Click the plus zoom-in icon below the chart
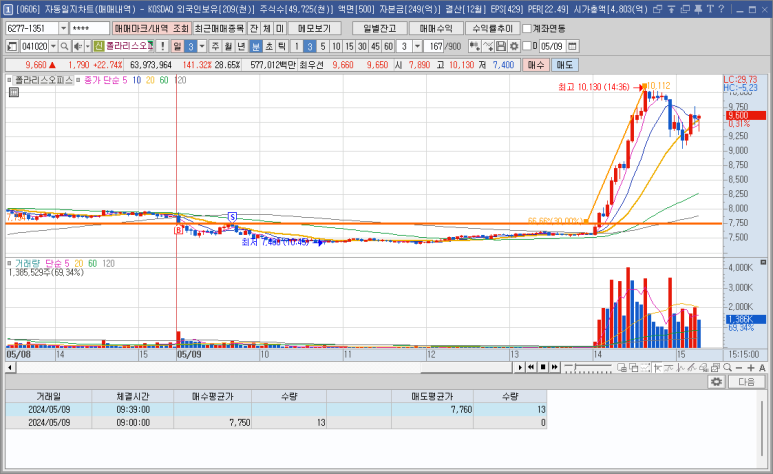This screenshot has height=474, width=773. 750,367
